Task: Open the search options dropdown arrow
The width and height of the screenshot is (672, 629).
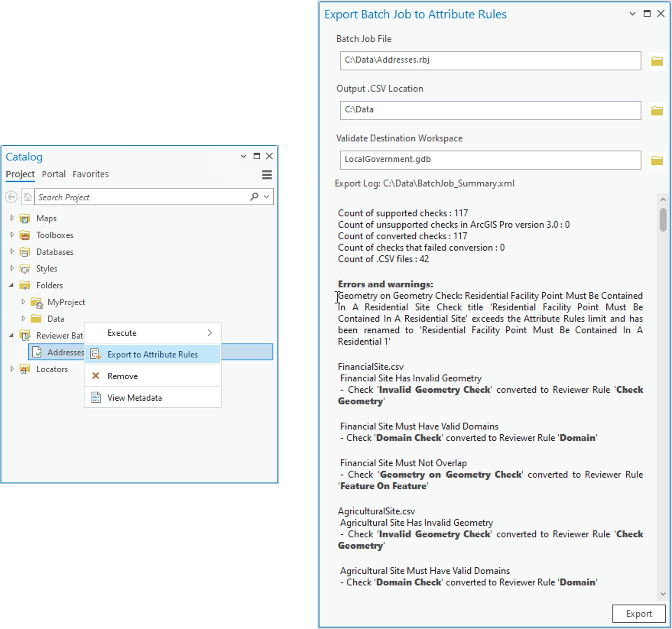Action: tap(267, 197)
